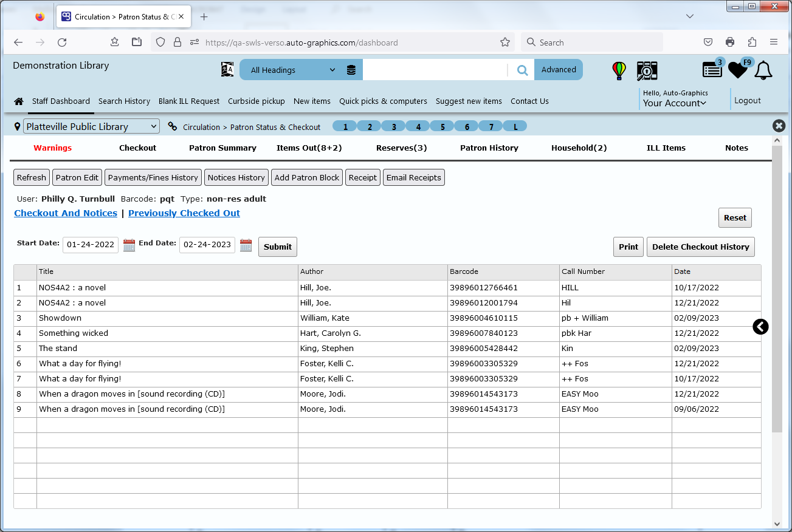Screen dimensions: 792x532
Task: Click Delete Checkout History button
Action: (701, 247)
